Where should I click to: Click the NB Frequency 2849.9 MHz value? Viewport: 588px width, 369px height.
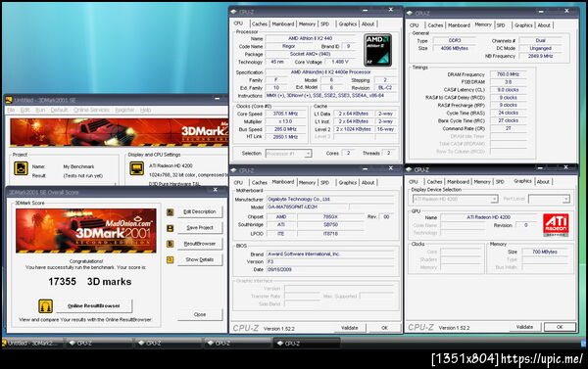[540, 56]
